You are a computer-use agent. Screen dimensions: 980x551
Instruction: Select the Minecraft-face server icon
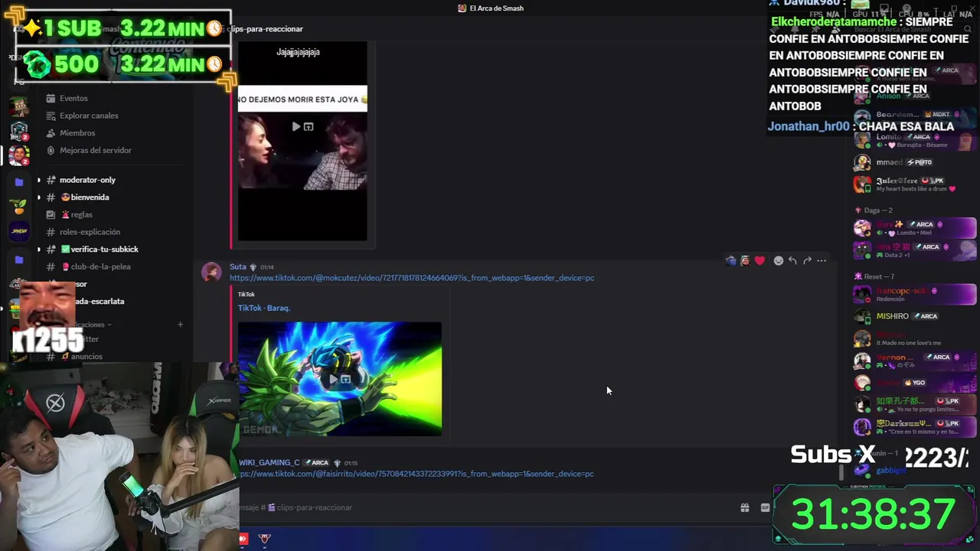19,106
